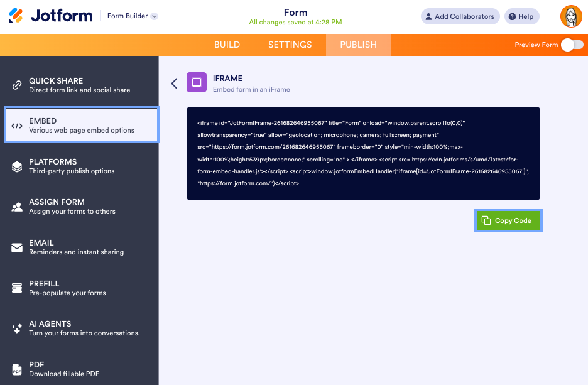588x385 pixels.
Task: Open the AI Agents sidebar option
Action: [x=80, y=328]
